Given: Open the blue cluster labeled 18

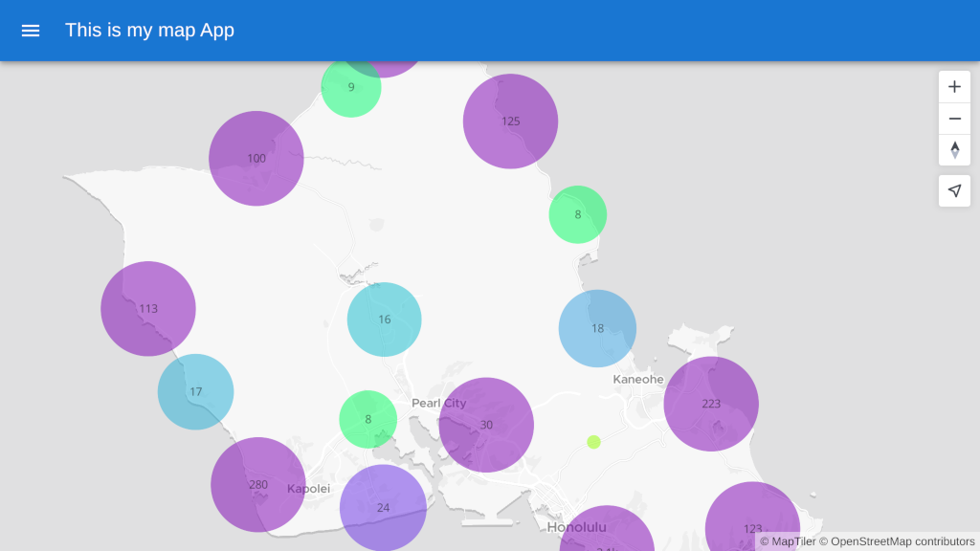Looking at the screenshot, I should [x=597, y=328].
